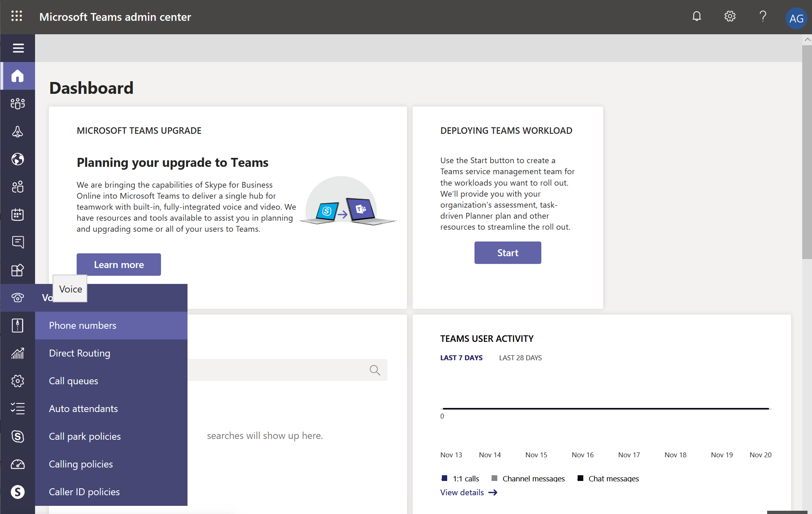Open settings gear in top header
Image resolution: width=812 pixels, height=514 pixels.
tap(730, 16)
